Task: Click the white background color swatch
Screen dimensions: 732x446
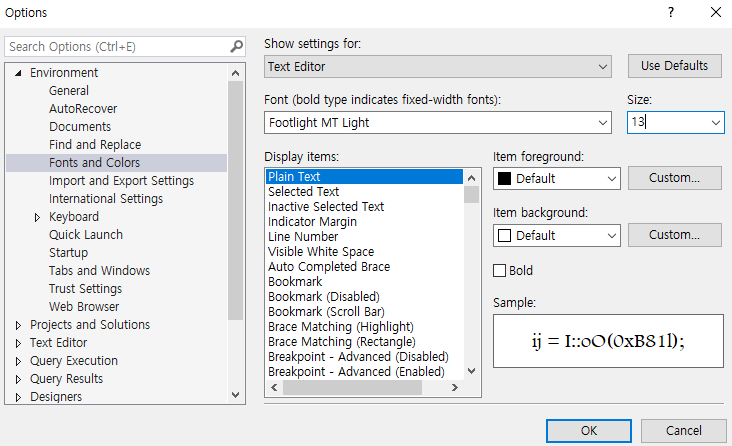Action: click(504, 235)
